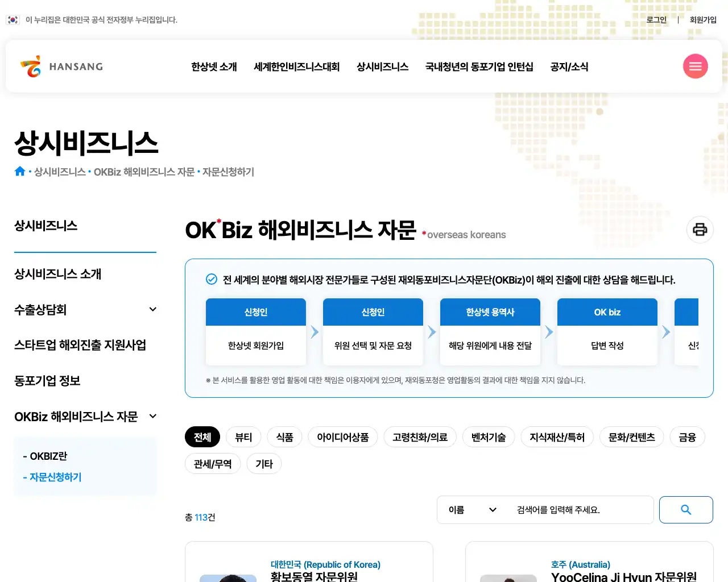Viewport: 728px width, 582px height.
Task: Select the 관세/무역 category filter
Action: 213,464
